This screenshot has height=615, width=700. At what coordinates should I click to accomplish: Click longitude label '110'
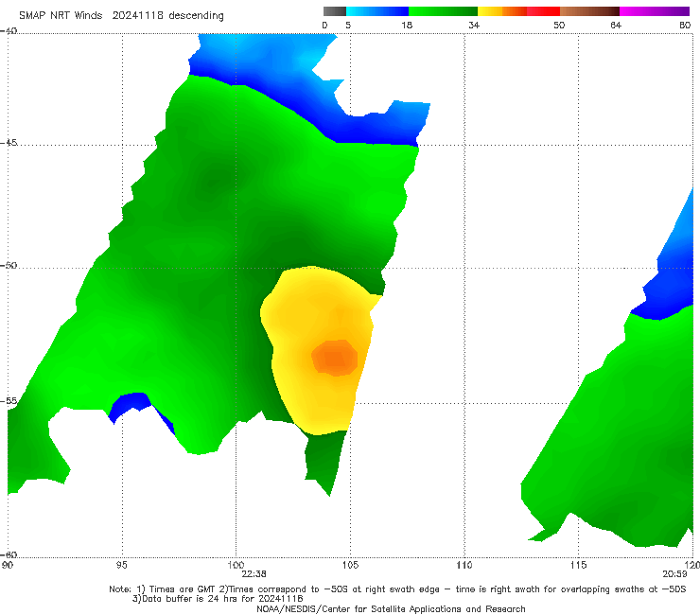(x=464, y=565)
